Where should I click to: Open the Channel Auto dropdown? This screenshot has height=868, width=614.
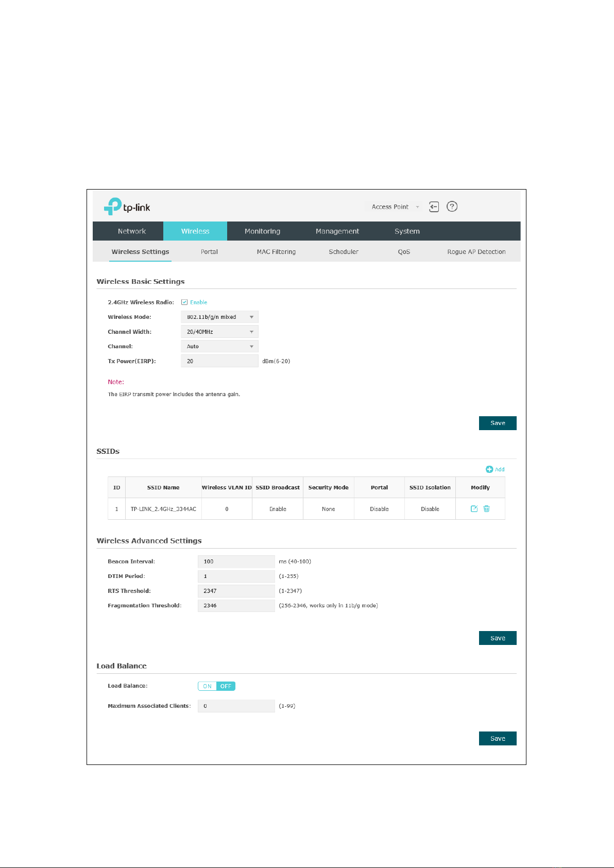219,347
